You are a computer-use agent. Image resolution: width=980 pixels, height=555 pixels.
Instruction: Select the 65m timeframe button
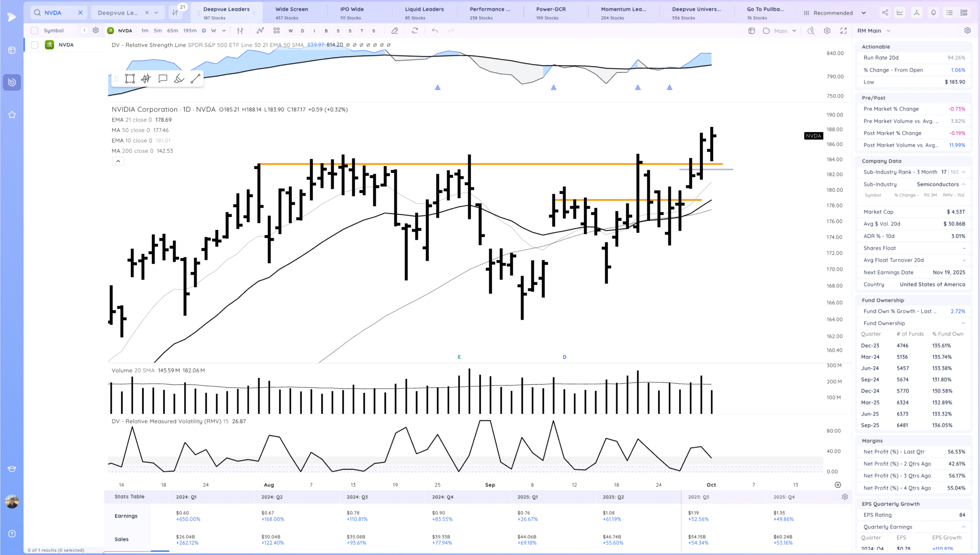point(172,31)
